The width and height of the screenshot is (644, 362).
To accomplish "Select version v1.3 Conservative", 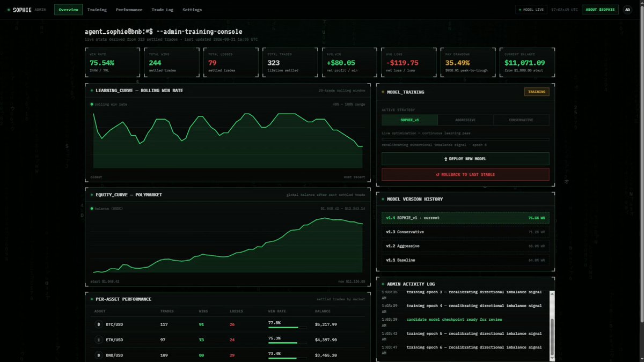I will point(465,232).
